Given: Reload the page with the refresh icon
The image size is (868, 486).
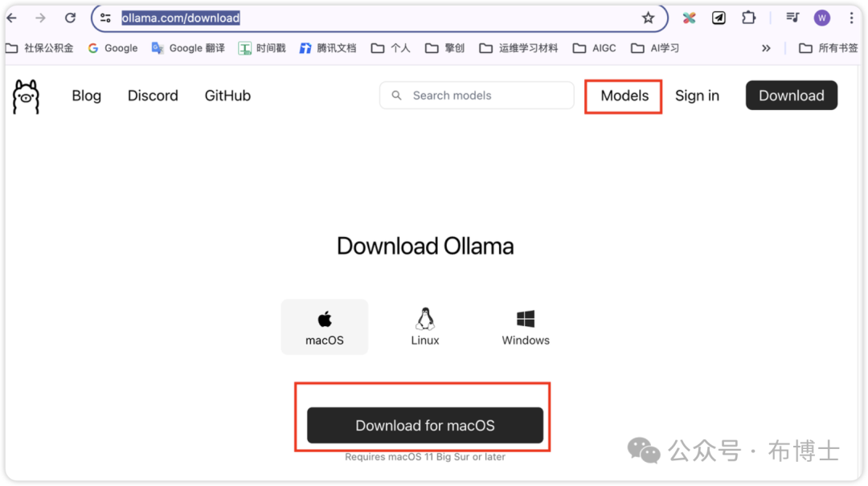Looking at the screenshot, I should (70, 18).
